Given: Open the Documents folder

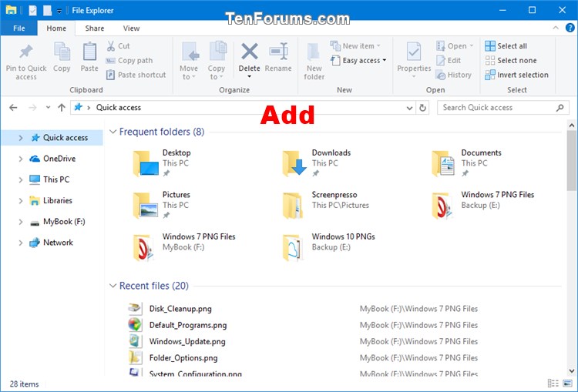Looking at the screenshot, I should point(467,162).
